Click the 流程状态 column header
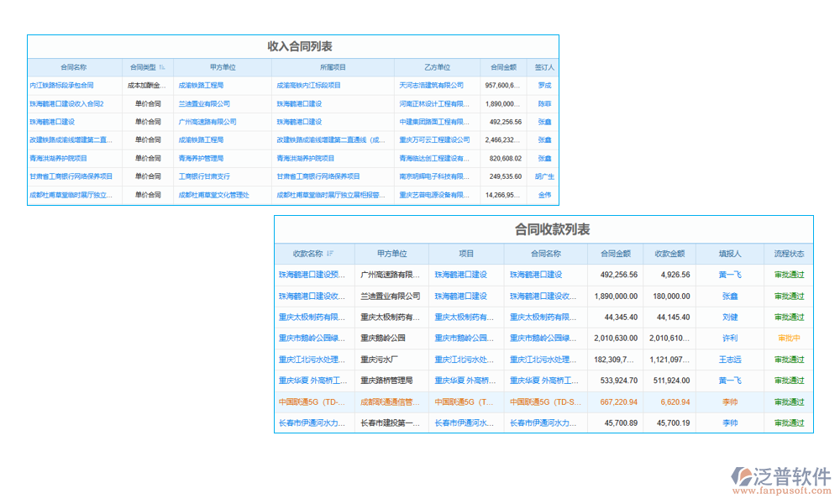The image size is (840, 504). click(790, 253)
